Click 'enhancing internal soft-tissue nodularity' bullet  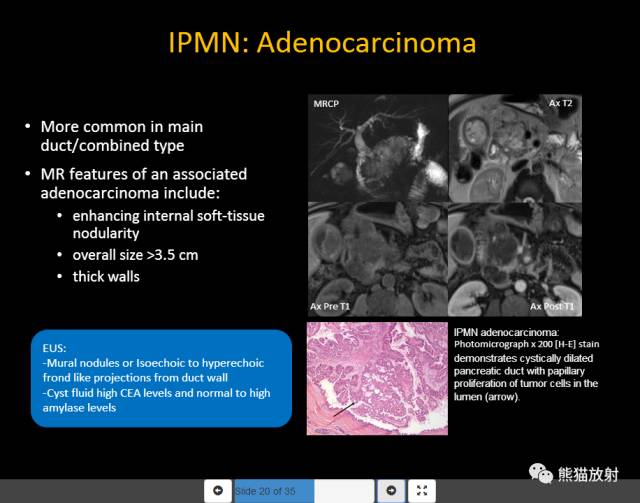click(x=168, y=224)
